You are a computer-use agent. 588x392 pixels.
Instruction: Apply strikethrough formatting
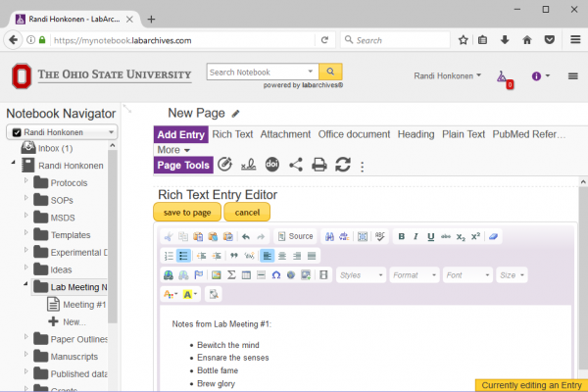pyautogui.click(x=446, y=237)
